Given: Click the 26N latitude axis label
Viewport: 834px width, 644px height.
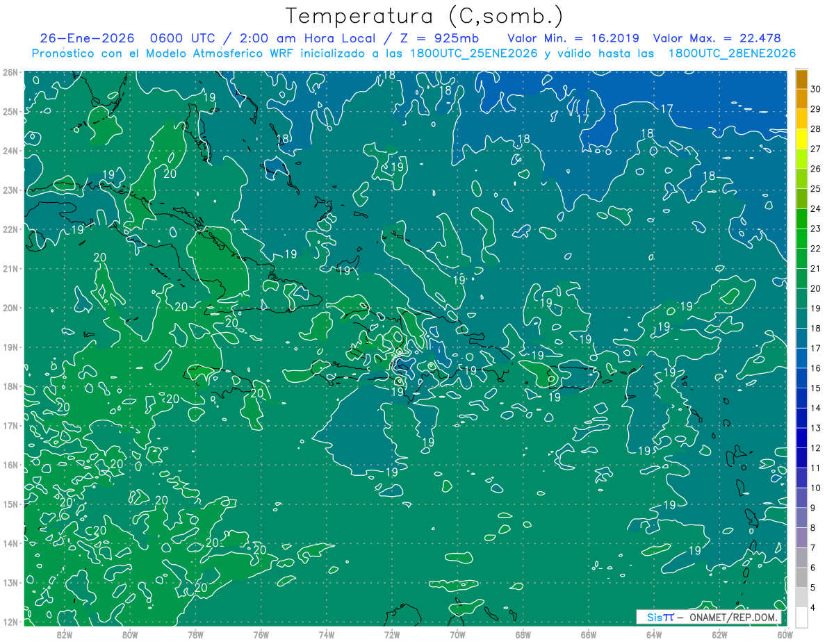Looking at the screenshot, I should coord(10,72).
